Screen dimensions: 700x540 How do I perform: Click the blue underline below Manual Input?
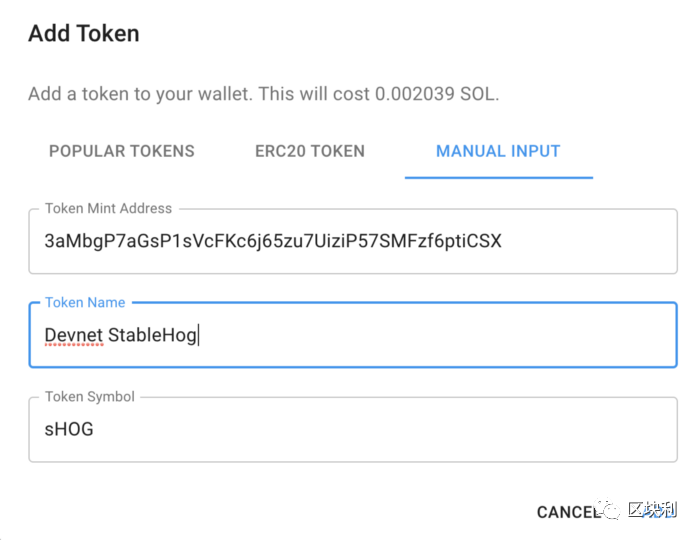(499, 178)
